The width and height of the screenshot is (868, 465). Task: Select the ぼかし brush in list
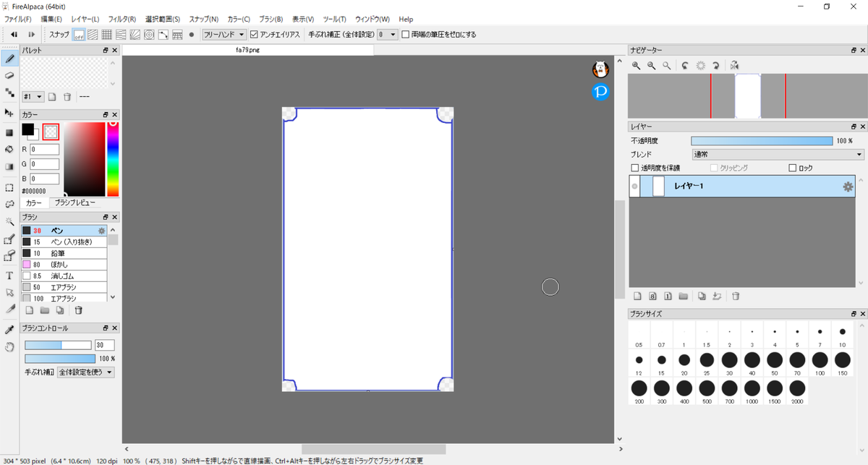coord(64,265)
